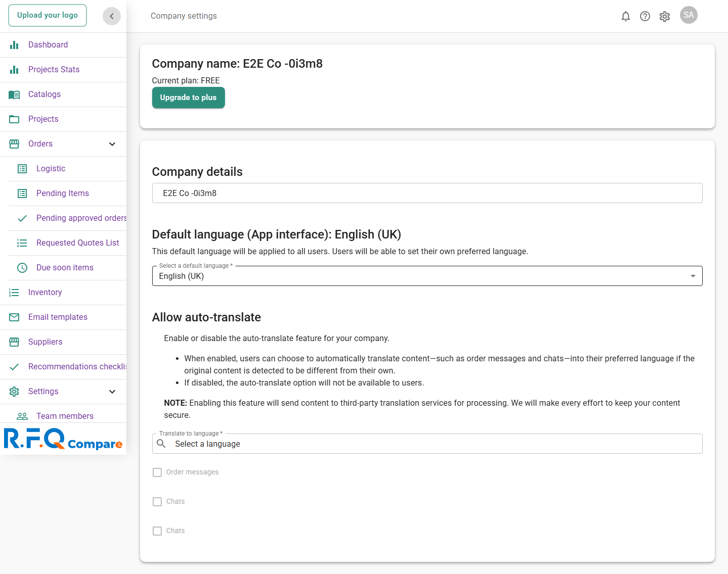
Task: Click the Email templates envelope icon
Action: 14,317
